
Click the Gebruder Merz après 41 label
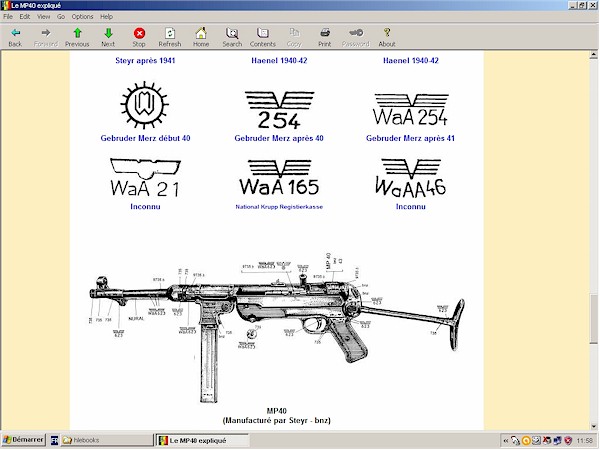(x=411, y=138)
